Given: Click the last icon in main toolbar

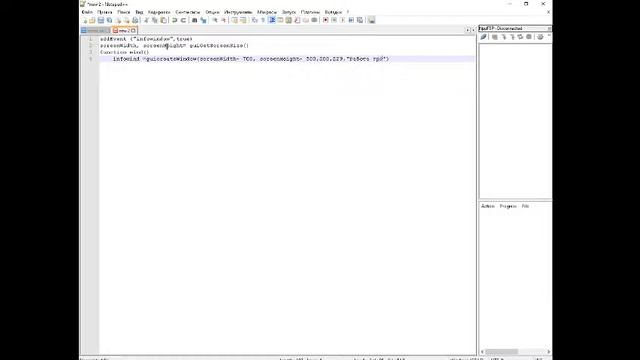Looking at the screenshot, I should pos(372,20).
